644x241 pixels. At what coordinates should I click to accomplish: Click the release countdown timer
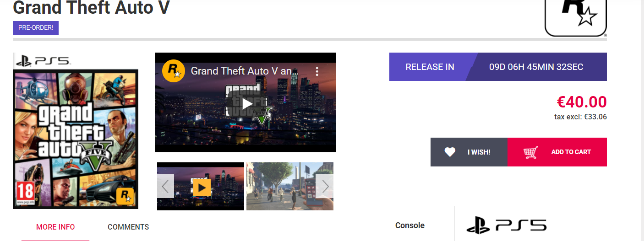(536, 67)
